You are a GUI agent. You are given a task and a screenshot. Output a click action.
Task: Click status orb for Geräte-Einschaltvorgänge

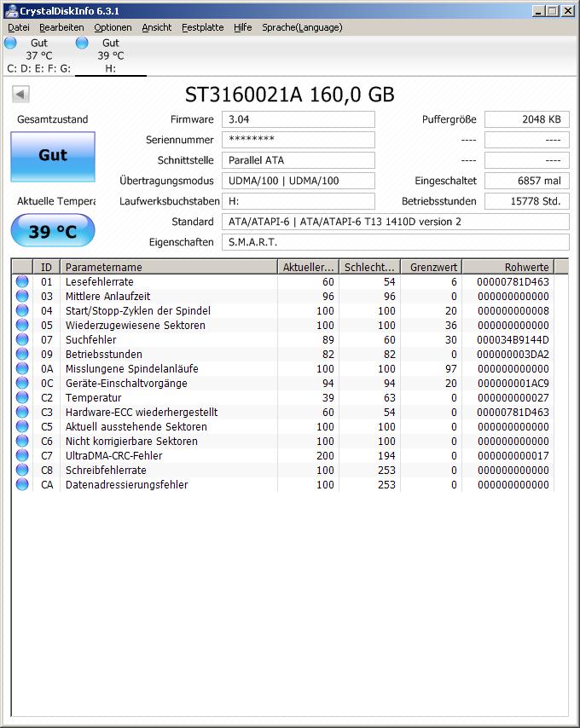[22, 383]
